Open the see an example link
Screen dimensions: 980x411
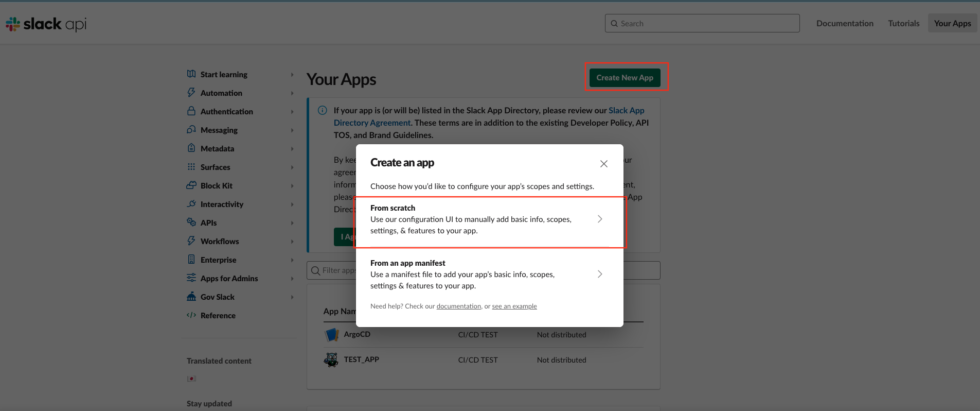(514, 306)
